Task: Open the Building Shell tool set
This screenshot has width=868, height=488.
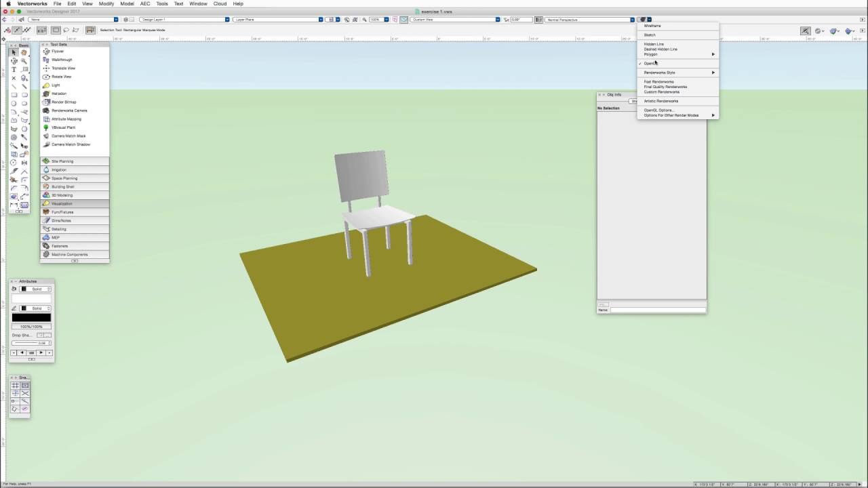Action: point(75,186)
